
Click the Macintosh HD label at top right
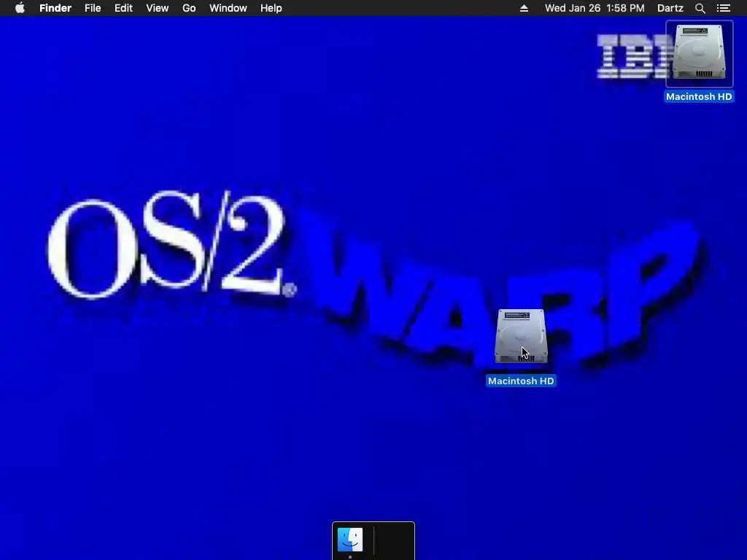click(699, 97)
